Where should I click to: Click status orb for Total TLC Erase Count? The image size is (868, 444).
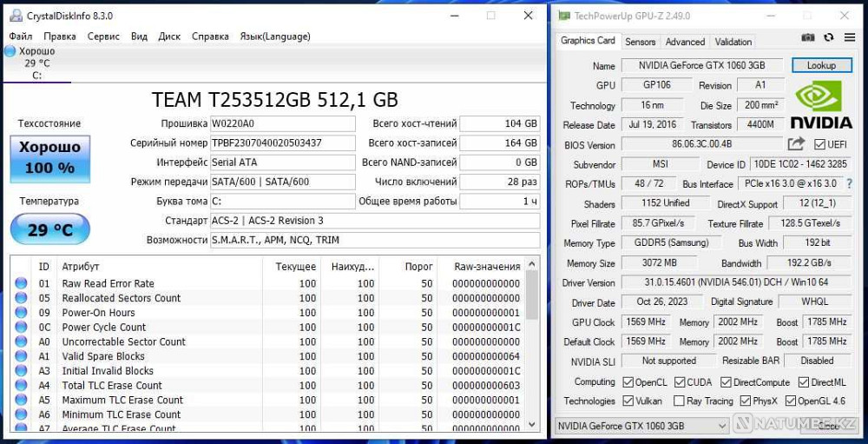point(21,385)
